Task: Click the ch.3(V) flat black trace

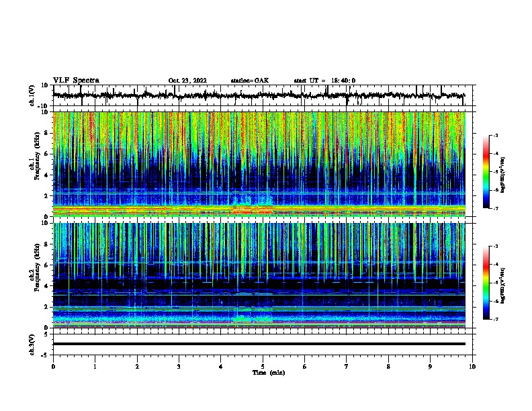Action: pos(259,344)
